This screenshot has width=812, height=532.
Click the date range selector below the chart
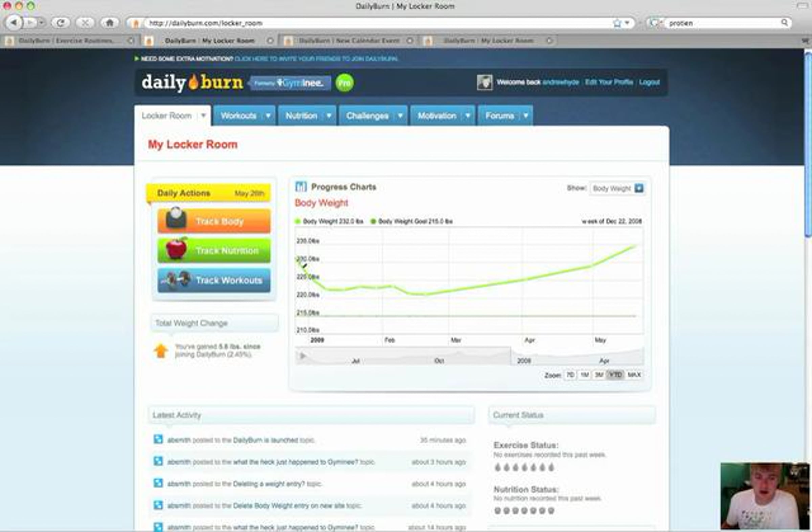tap(470, 356)
